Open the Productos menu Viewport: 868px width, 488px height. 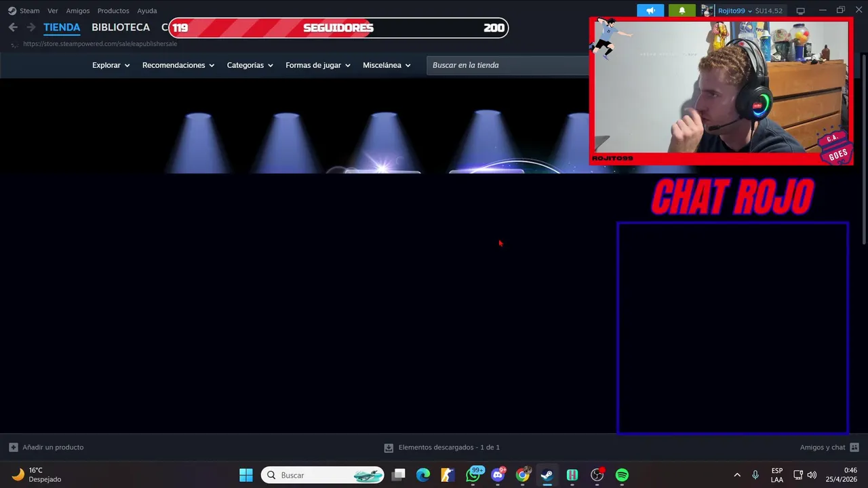(x=113, y=11)
